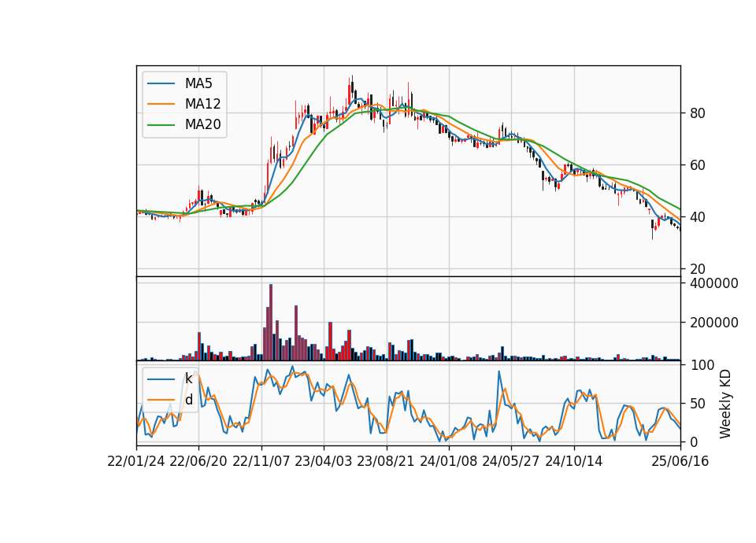This screenshot has width=756, height=543.
Task: Click the green MA20 legend line sample
Action: coord(161,125)
